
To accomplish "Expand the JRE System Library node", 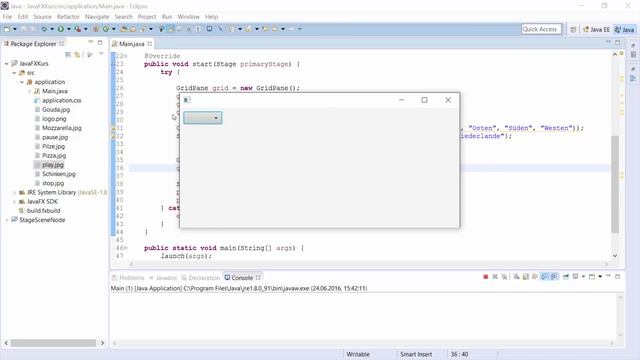I will (14, 192).
